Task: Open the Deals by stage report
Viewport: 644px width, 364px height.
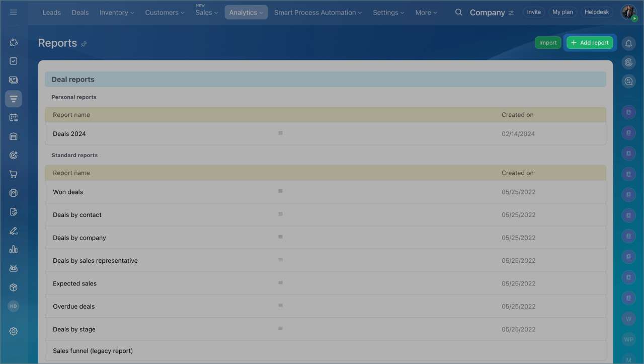Action: [74, 329]
